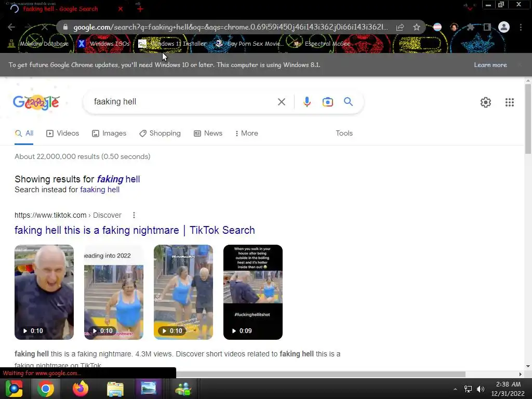Search by image with the camera icon

point(327,102)
